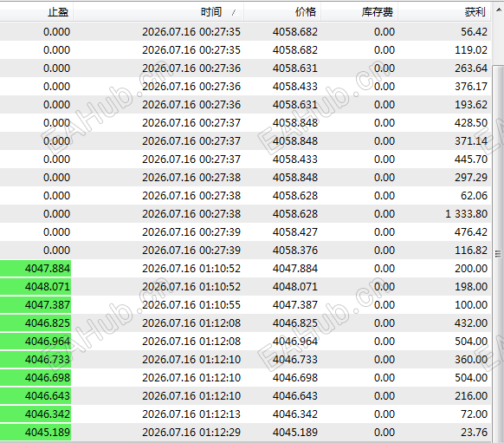504x443 pixels.
Task: Select the row with profit 56.42
Action: tap(246, 32)
